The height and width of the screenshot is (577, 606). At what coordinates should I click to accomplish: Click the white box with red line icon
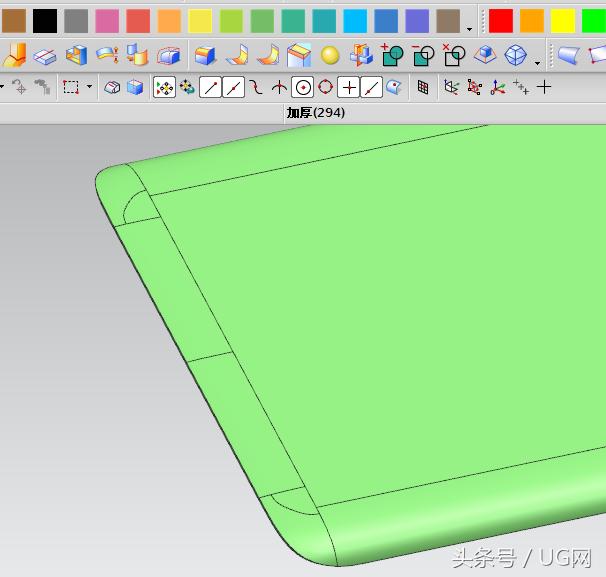(x=112, y=87)
